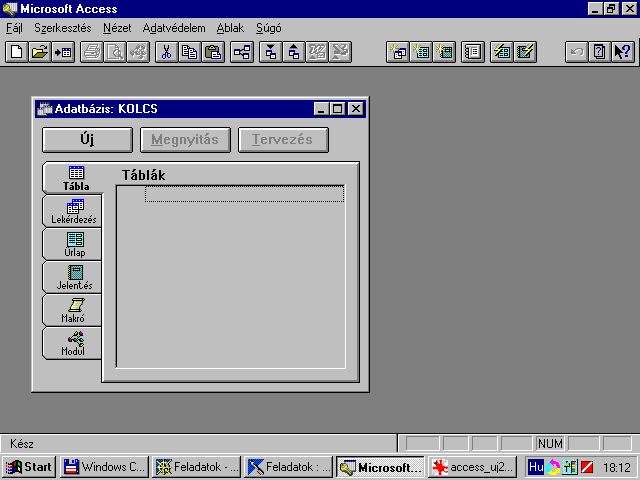The image size is (640, 480).
Task: Switch to Microsoft... taskbar button
Action: click(x=381, y=467)
